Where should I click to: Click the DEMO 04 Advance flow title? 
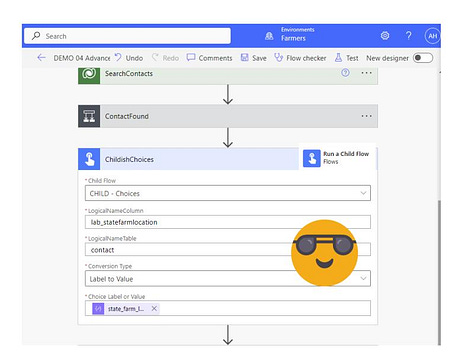pyautogui.click(x=82, y=58)
